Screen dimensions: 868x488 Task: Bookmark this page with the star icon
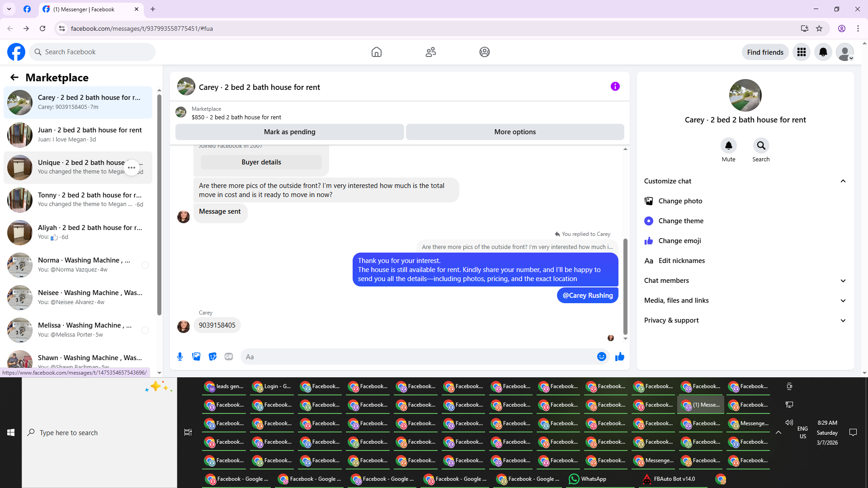[819, 28]
